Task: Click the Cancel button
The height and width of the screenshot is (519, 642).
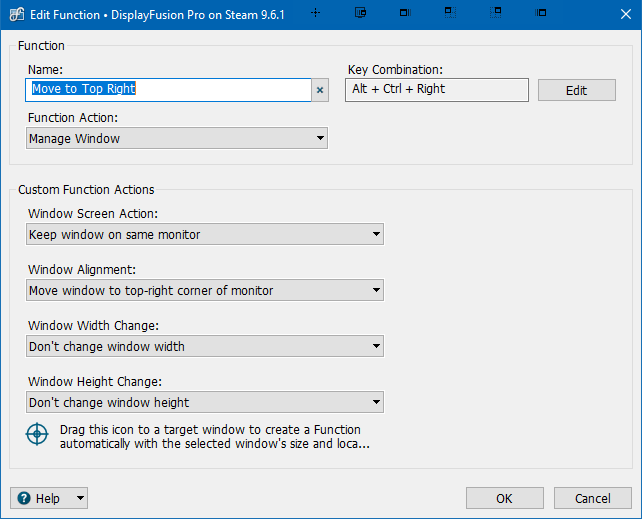Action: (592, 498)
